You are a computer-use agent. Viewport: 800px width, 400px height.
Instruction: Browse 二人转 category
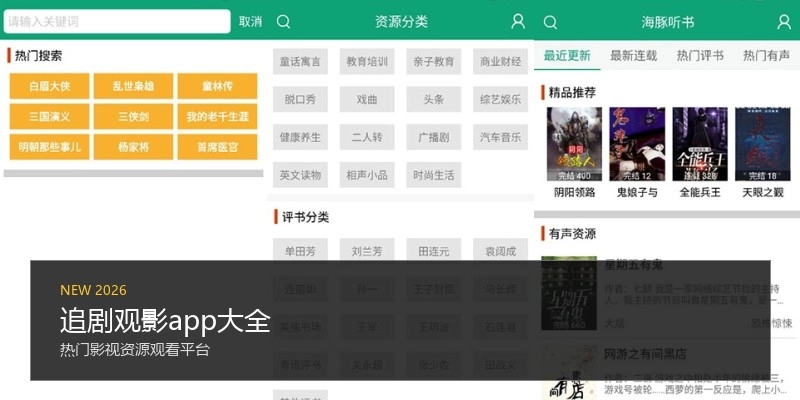coord(367,137)
